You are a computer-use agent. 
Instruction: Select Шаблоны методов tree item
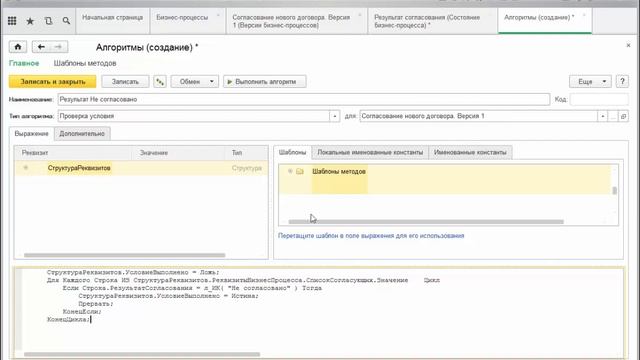(339, 171)
